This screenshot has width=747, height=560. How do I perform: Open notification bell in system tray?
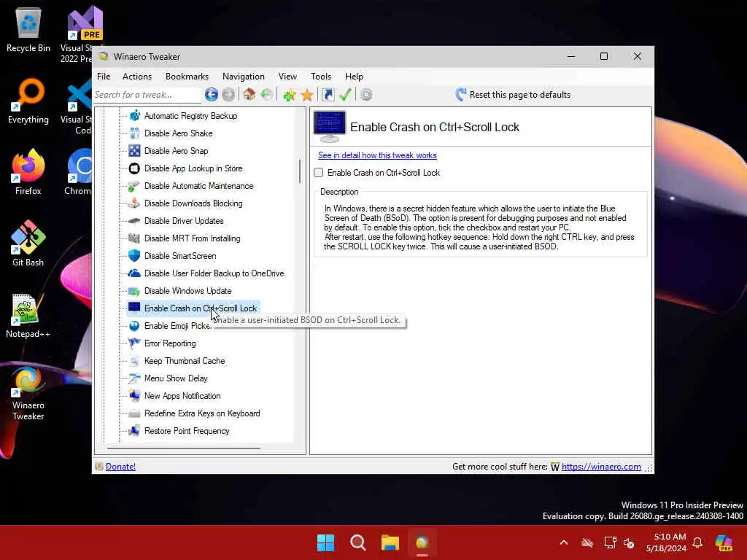tap(697, 542)
